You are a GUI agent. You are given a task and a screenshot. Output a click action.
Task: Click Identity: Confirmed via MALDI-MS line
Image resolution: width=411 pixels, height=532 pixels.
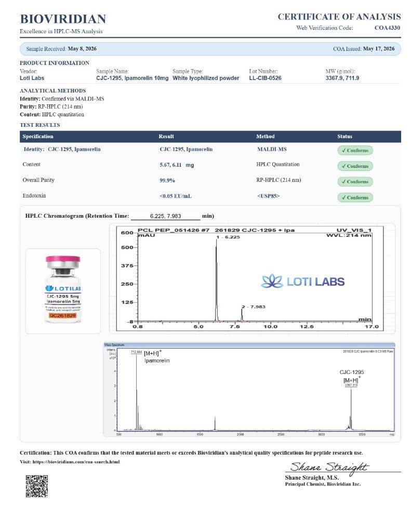pyautogui.click(x=62, y=99)
